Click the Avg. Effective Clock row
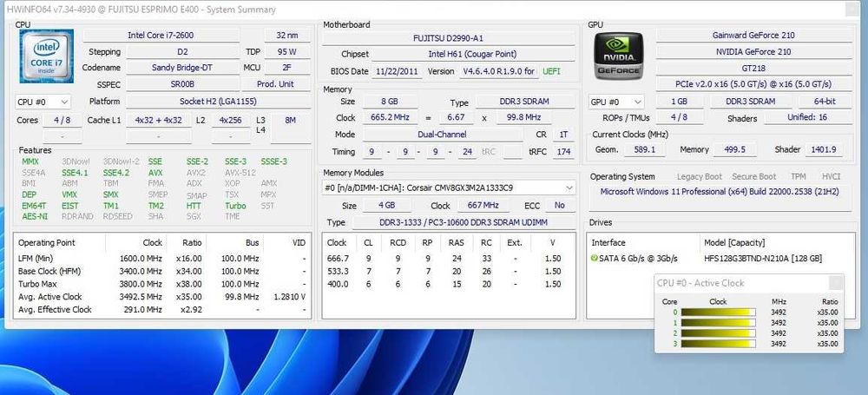Viewport: 868px width, 395px height. [x=162, y=310]
